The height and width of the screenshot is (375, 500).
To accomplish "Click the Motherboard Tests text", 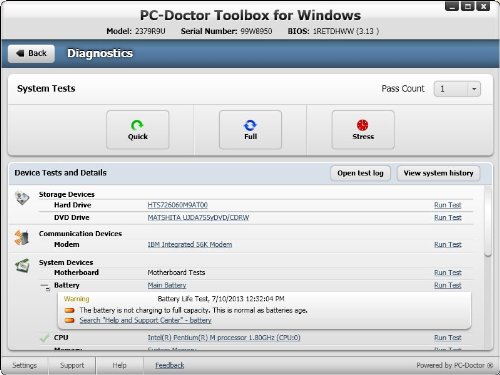I will 176,272.
